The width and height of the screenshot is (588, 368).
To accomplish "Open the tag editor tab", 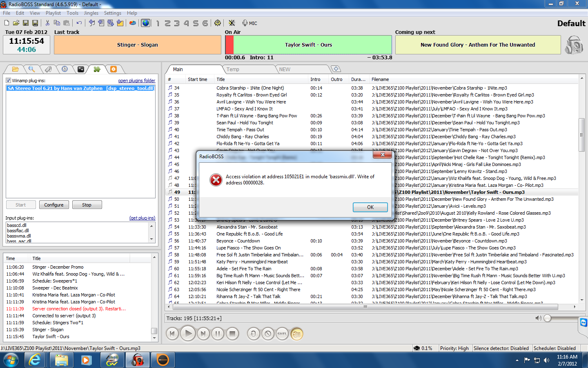I will pos(48,69).
